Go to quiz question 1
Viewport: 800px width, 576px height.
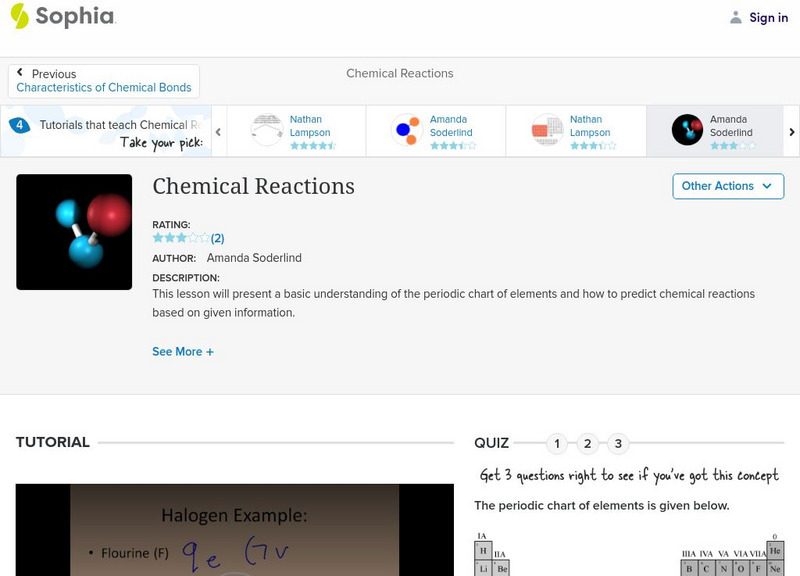pyautogui.click(x=557, y=443)
